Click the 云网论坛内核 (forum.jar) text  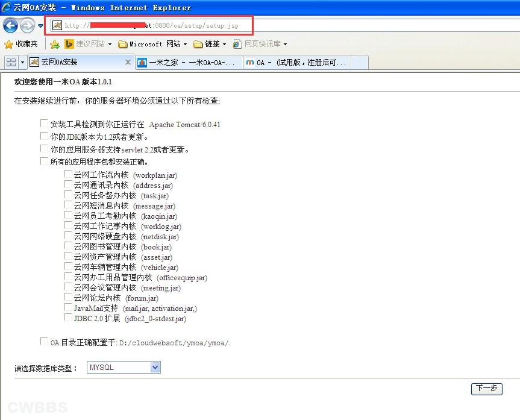pyautogui.click(x=116, y=298)
